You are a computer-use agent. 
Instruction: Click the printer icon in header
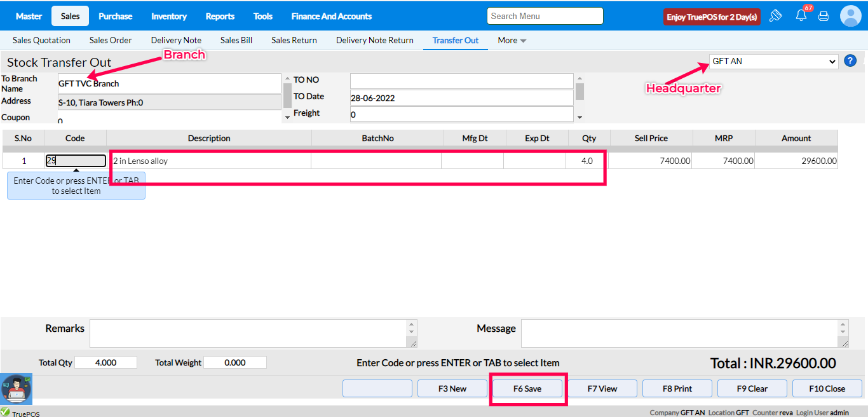[x=824, y=17]
